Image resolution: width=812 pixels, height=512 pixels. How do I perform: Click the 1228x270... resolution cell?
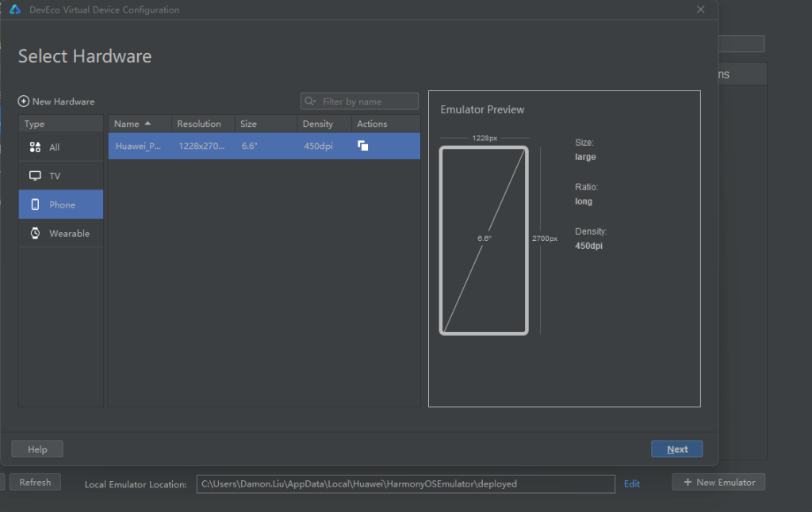201,146
